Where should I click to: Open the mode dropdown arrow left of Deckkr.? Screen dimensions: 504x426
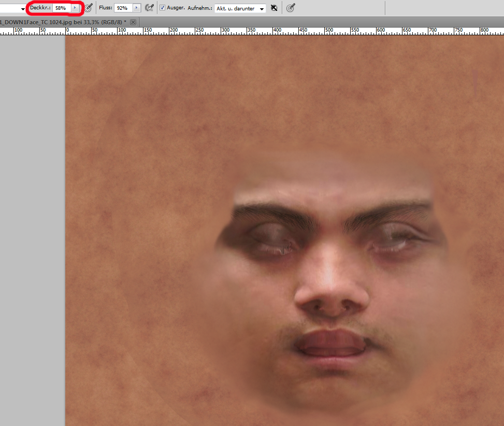22,9
